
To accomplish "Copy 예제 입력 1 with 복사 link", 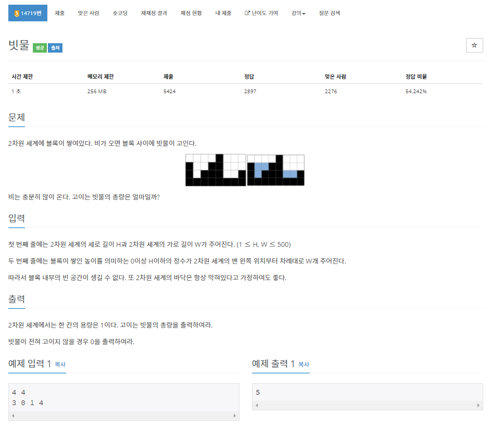I will click(x=60, y=364).
